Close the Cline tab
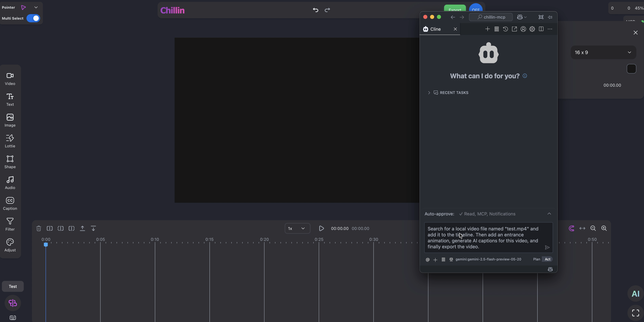 tap(455, 29)
